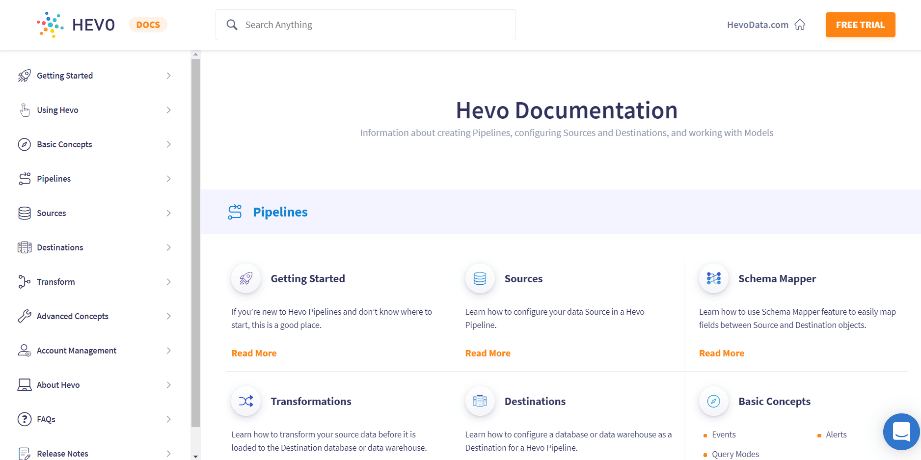Select Advanced Concepts in the sidebar
Screen dimensions: 921x460
[x=72, y=316]
